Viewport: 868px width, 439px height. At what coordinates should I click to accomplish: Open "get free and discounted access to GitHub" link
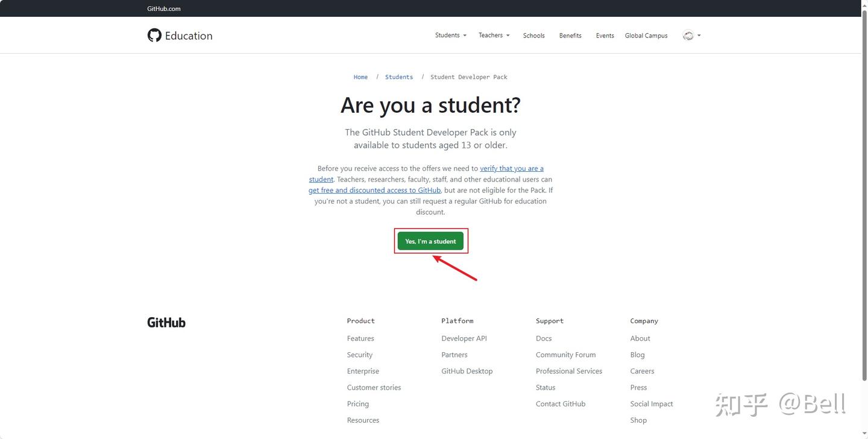(374, 191)
